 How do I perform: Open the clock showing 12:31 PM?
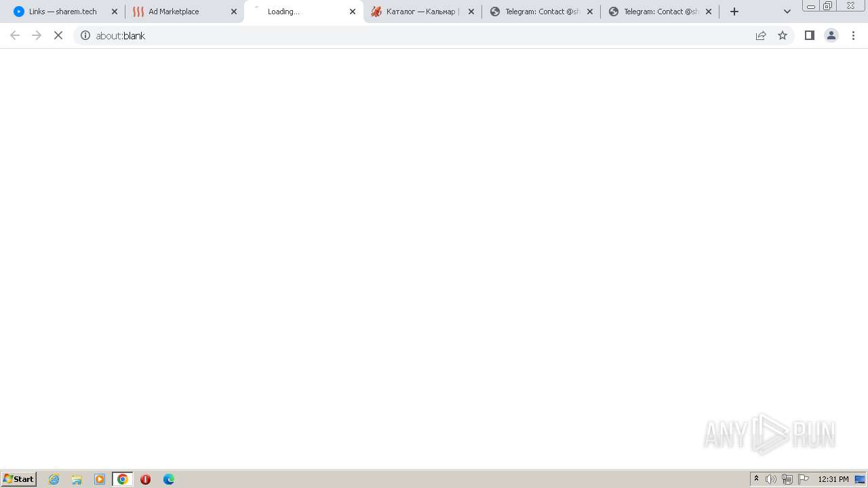(x=833, y=479)
